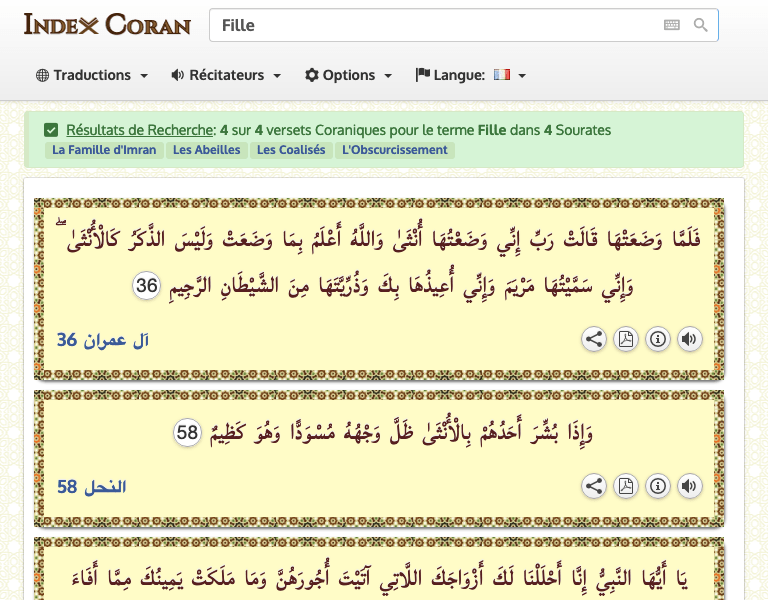
Task: Export verse 36 as PDF
Action: point(626,339)
